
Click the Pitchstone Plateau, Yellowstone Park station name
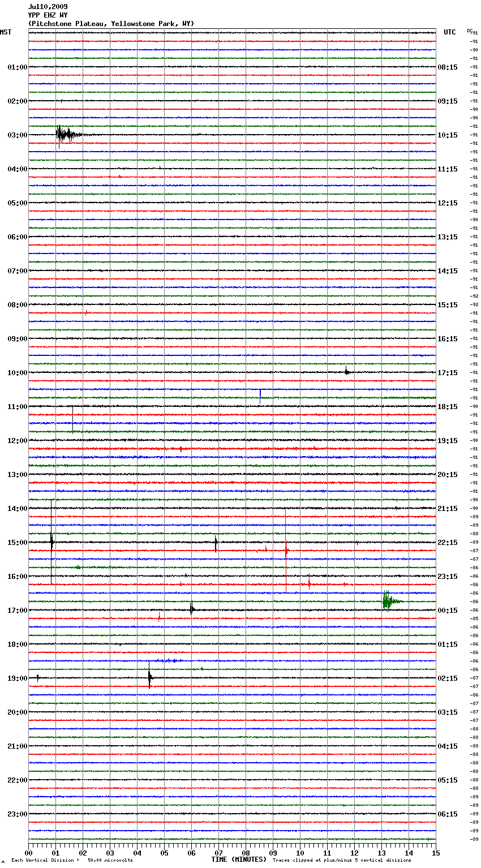111,24
